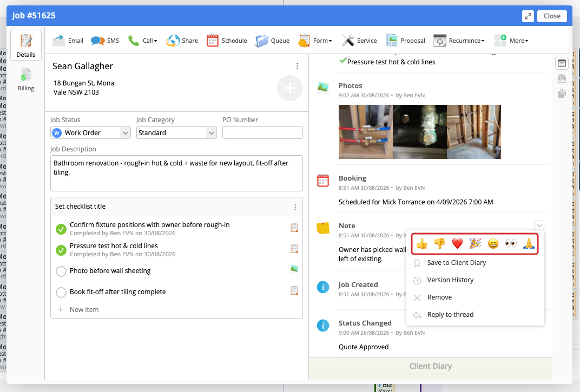This screenshot has height=392, width=580.
Task: Expand the Form dropdown menu
Action: [x=315, y=41]
